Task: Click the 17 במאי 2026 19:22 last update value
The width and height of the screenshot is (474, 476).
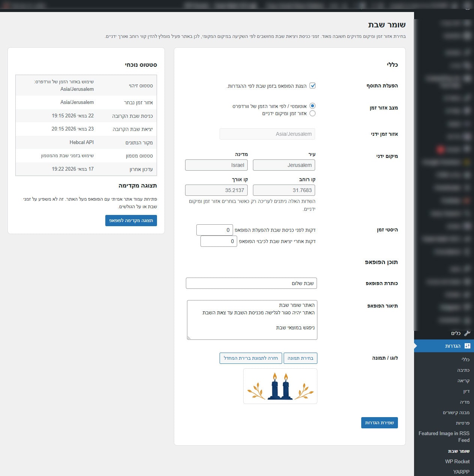Action: coord(73,169)
